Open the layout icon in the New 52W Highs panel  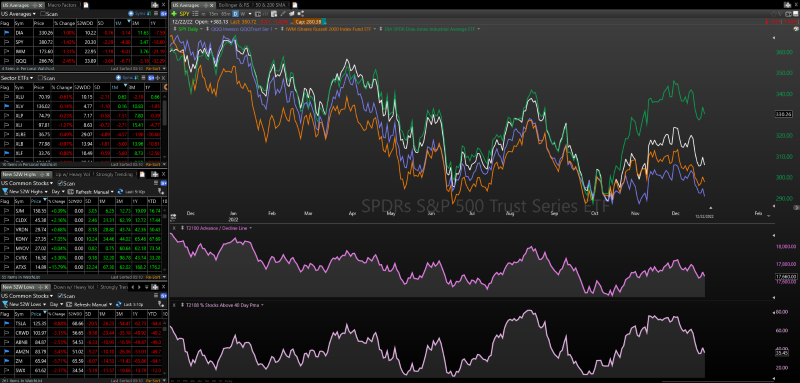pyautogui.click(x=155, y=174)
